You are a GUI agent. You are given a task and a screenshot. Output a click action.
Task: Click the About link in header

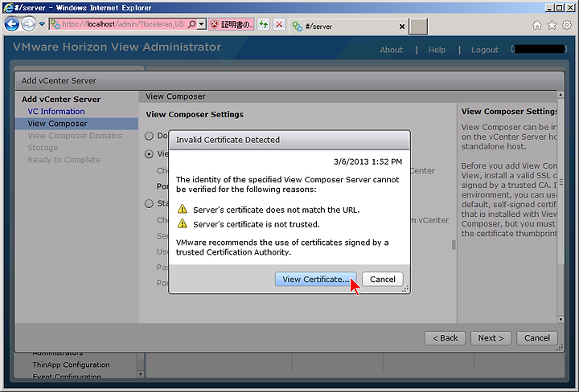pyautogui.click(x=392, y=50)
